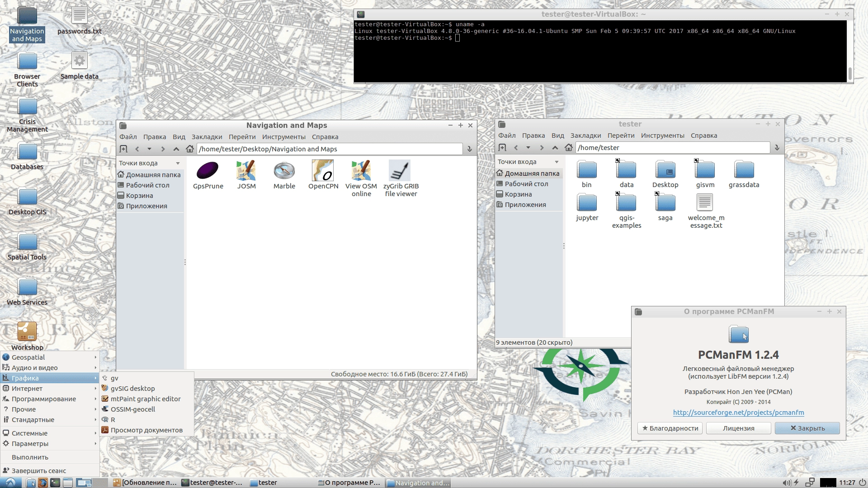
Task: Click Выполнить in start menu
Action: pyautogui.click(x=50, y=457)
